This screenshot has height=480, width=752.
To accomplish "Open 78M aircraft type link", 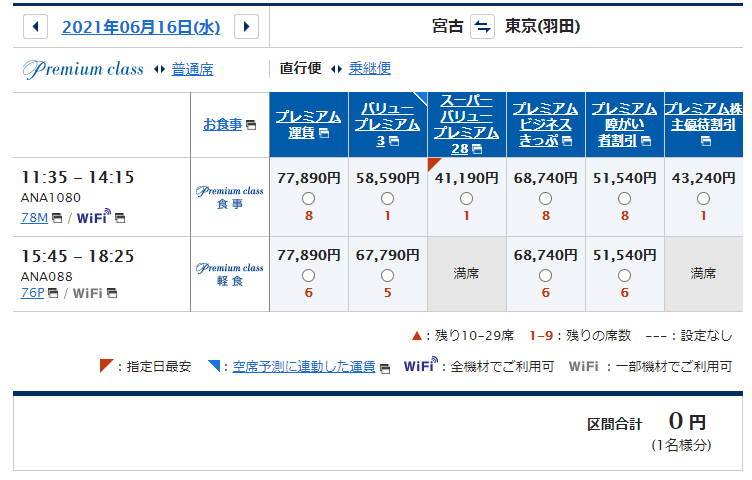I will (35, 218).
